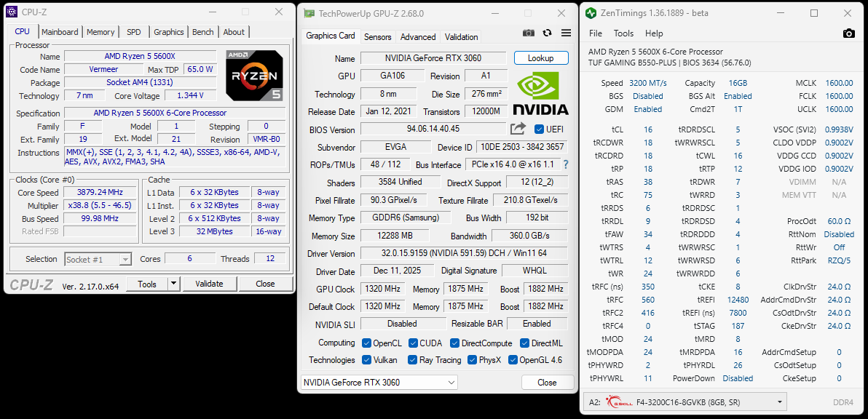Toggle the DirectML checkbox
868x419 pixels.
click(x=524, y=343)
